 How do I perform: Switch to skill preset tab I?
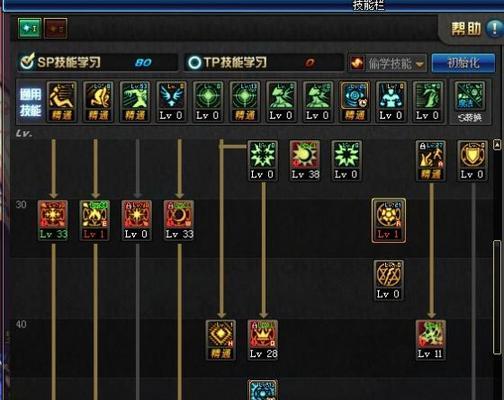click(30, 29)
